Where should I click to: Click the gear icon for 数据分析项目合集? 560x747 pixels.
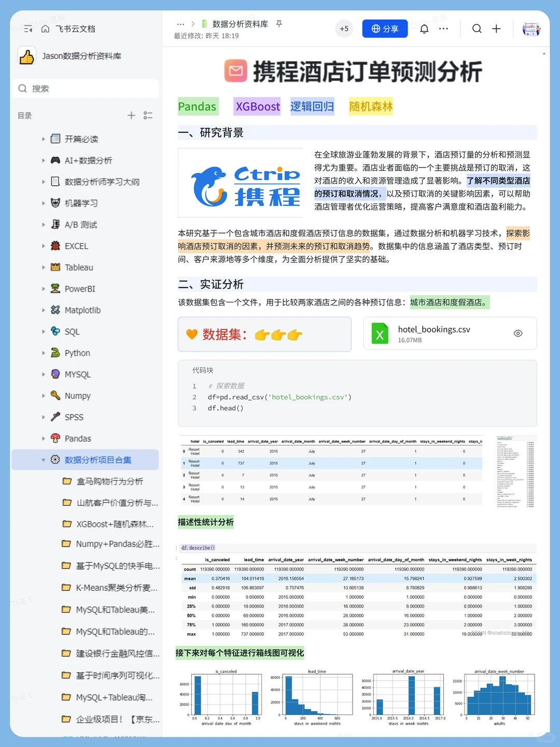click(55, 460)
